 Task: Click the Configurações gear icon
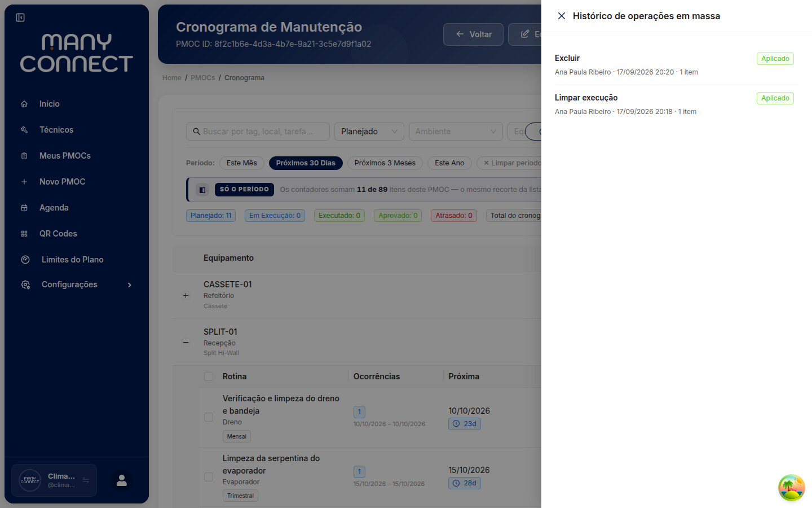(x=25, y=284)
